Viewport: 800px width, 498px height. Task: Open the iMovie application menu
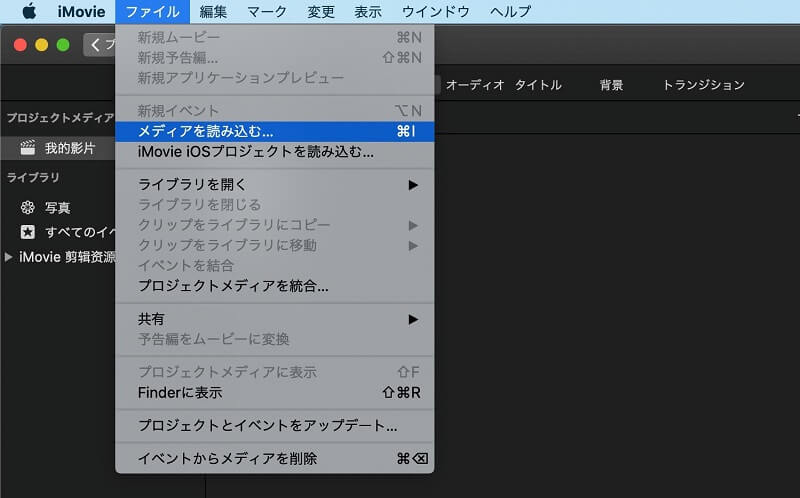tap(81, 11)
